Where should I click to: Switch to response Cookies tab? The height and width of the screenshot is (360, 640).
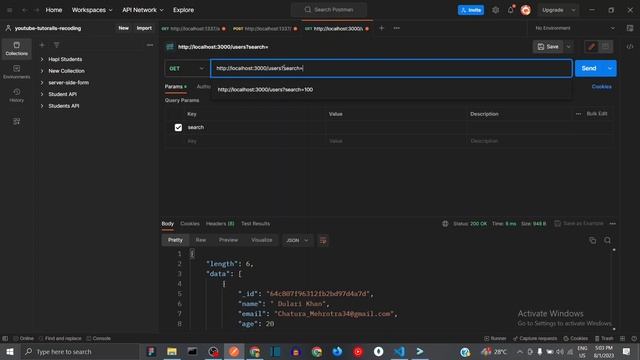coord(190,224)
